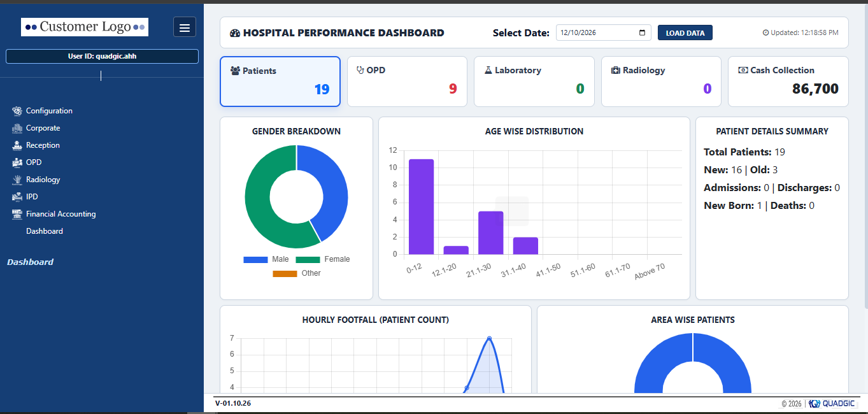Viewport: 868px width, 414px height.
Task: Click the 31.1-40 age group bar
Action: click(525, 246)
